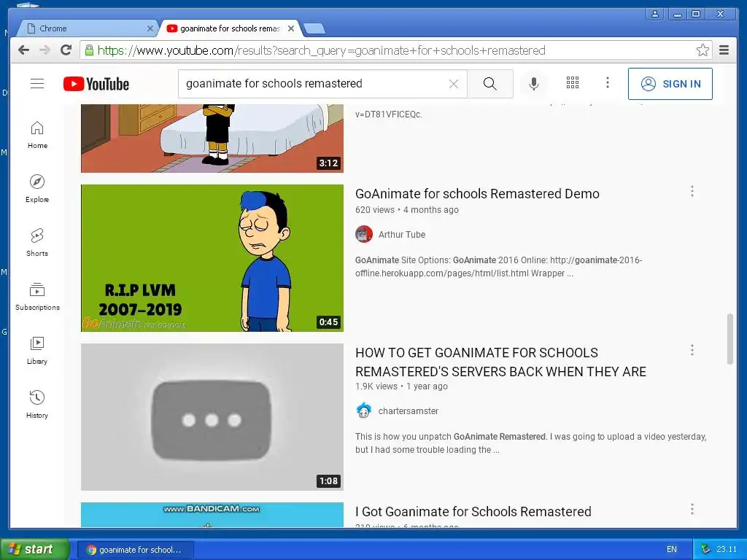The image size is (747, 560).
Task: Click the 23.11 taskbar clock
Action: tap(726, 550)
